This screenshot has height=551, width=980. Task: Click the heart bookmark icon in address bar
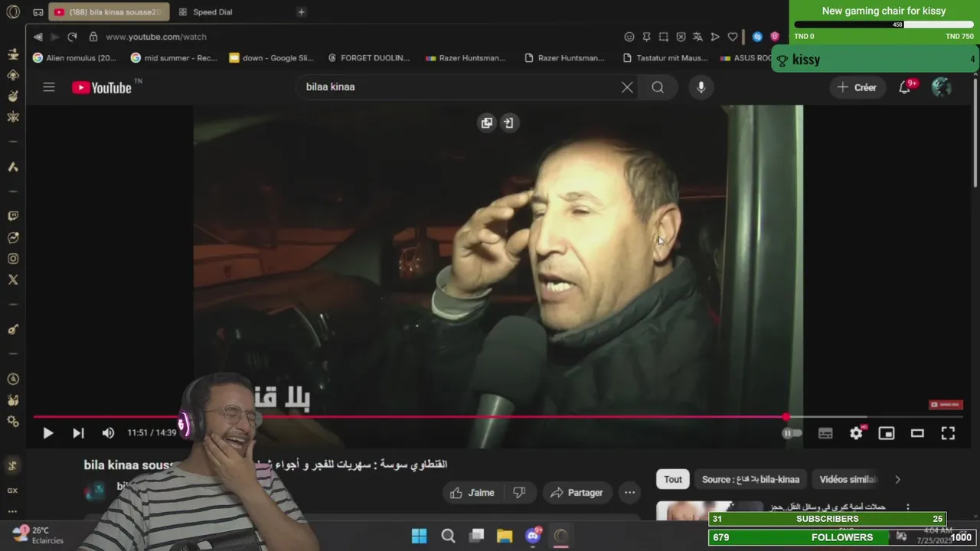coord(732,37)
